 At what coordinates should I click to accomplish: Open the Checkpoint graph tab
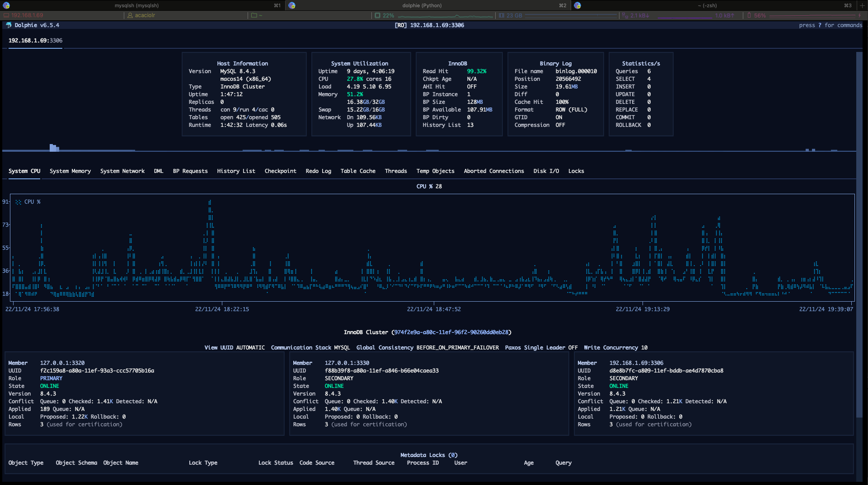[280, 171]
